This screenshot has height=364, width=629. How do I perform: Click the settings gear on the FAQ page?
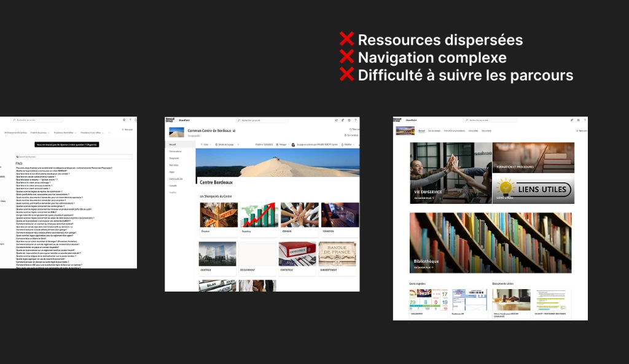click(125, 120)
